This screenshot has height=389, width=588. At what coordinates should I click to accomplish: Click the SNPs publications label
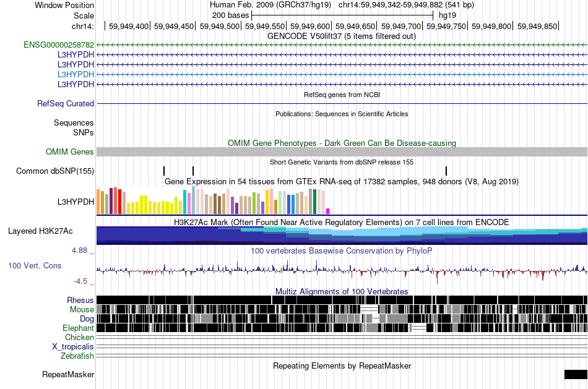click(x=84, y=133)
